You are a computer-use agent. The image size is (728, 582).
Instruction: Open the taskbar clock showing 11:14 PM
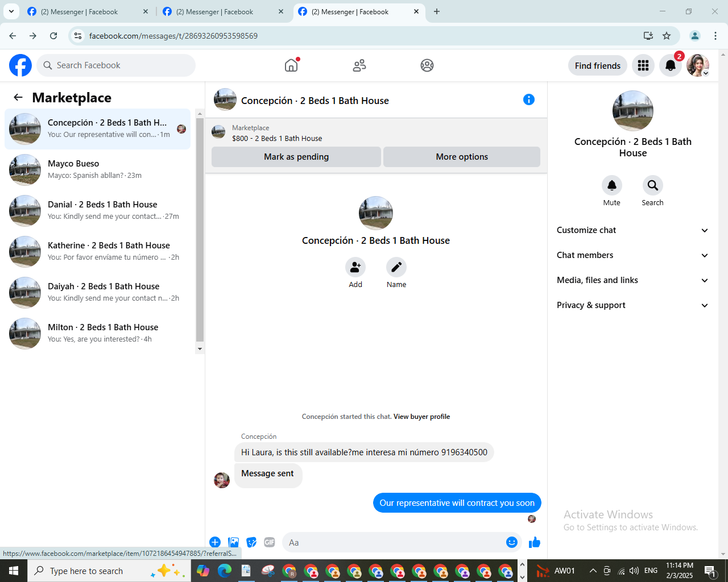tap(680, 571)
